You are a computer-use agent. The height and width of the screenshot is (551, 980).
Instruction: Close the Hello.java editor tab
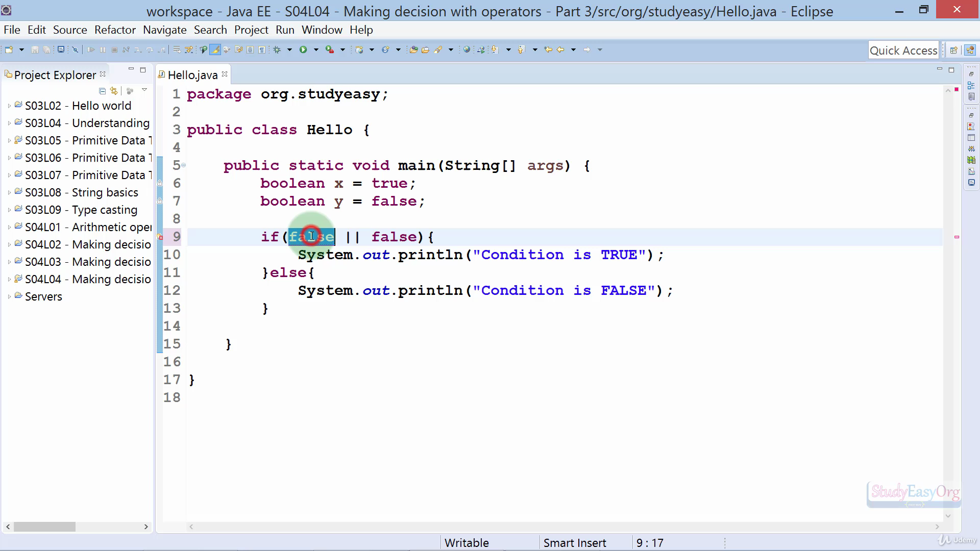click(x=225, y=74)
